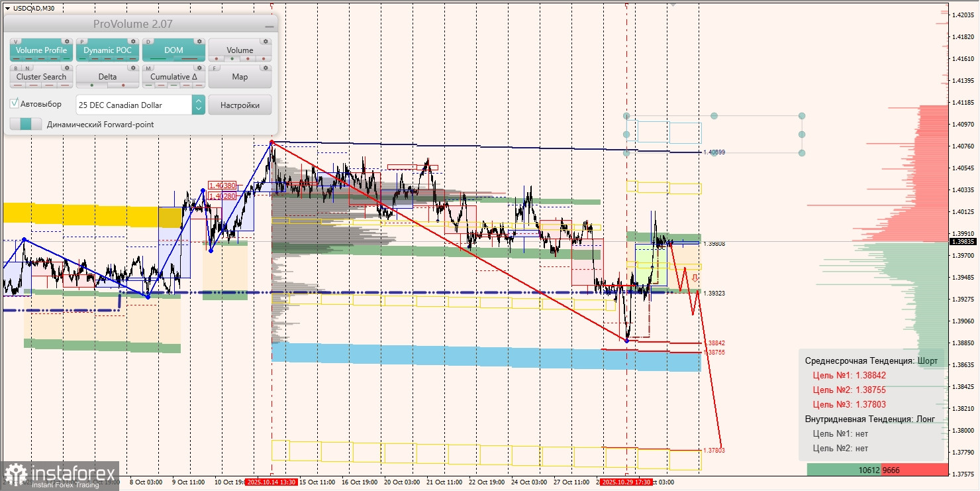Screen dimensions: 980x491
Task: Open Delta settings gear icon
Action: pos(133,68)
